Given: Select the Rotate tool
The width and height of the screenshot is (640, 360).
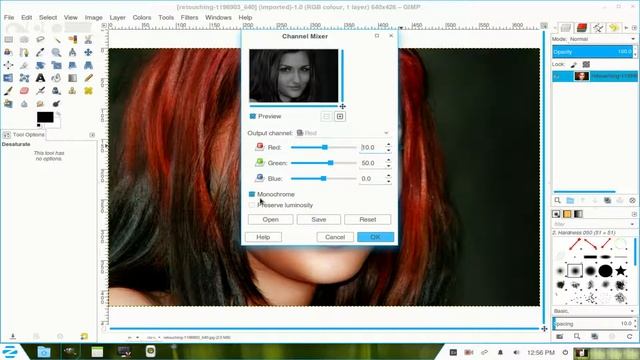Looking at the screenshot, I should [40, 65].
